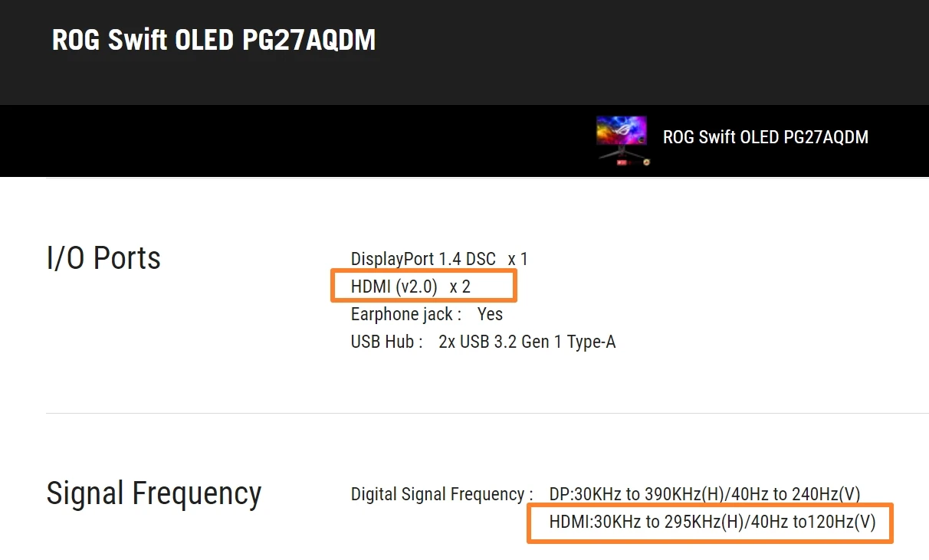Click the gold round badge under the thumbnail
Viewport: 929px width, 560px height.
[646, 162]
